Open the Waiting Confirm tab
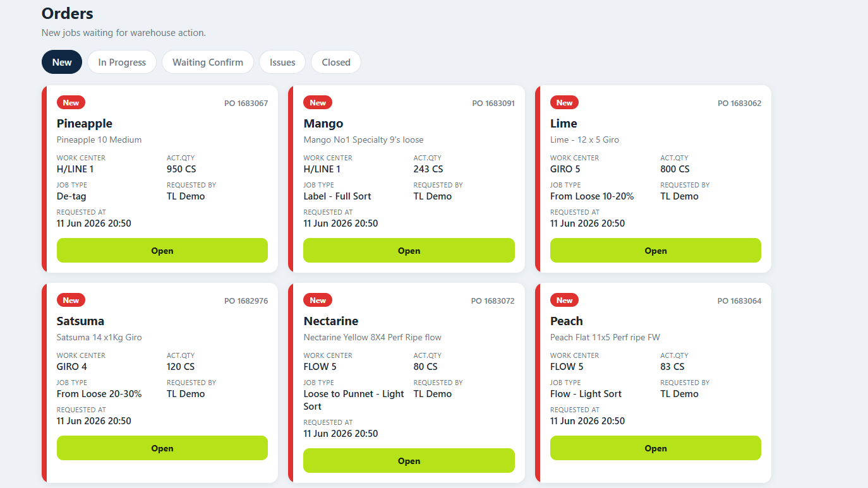Screen dimensions: 868x488 tap(208, 62)
